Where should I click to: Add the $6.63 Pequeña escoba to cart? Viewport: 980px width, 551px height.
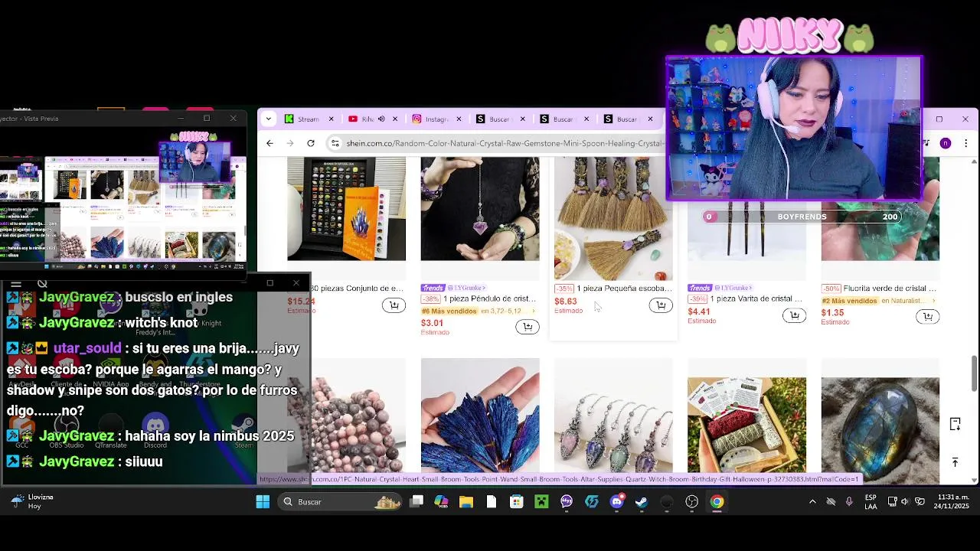click(x=661, y=305)
